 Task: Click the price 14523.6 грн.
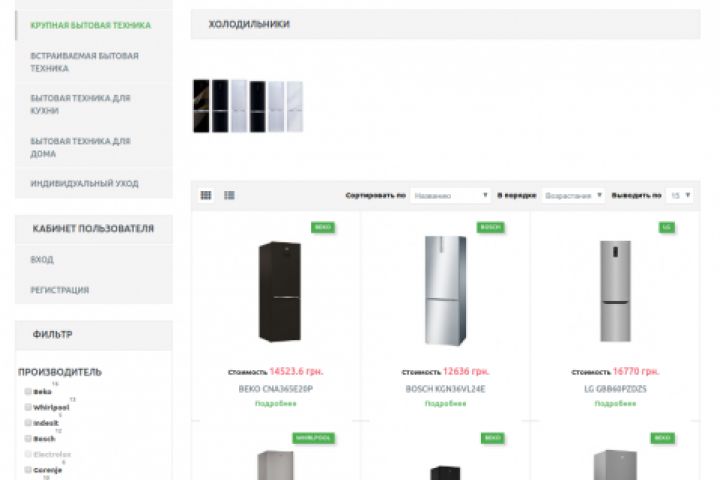(296, 371)
